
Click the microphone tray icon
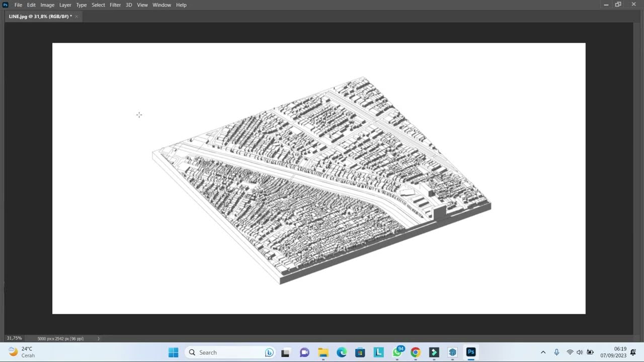pos(556,352)
